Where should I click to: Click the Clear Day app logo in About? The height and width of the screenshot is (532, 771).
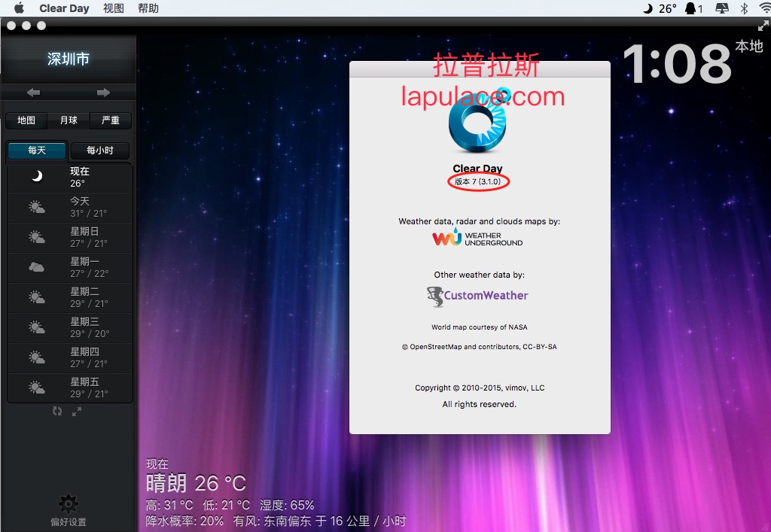(478, 121)
